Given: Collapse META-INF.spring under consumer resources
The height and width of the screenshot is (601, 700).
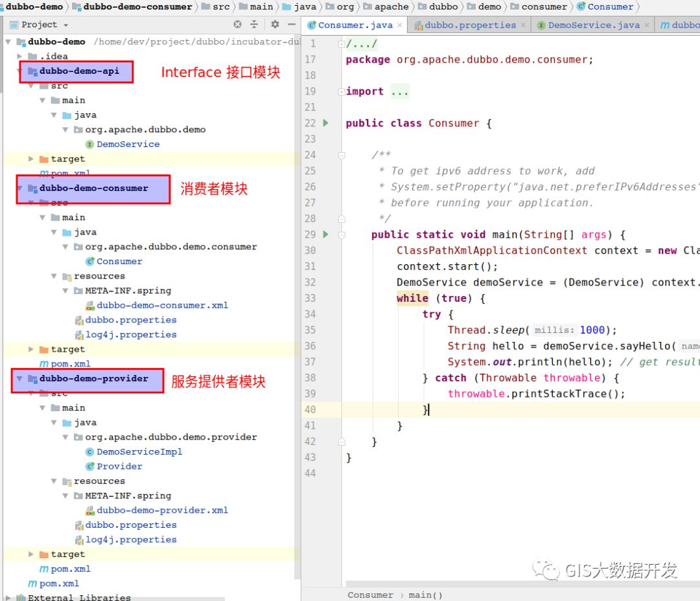Looking at the screenshot, I should pos(65,290).
